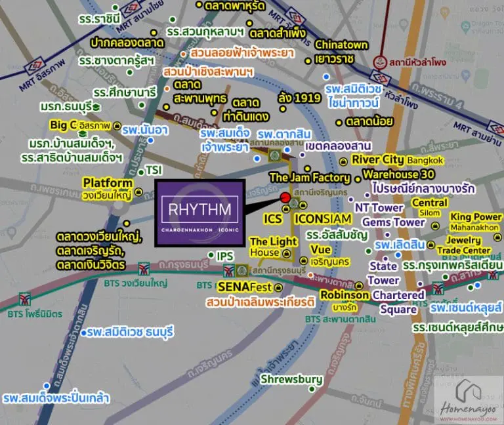This screenshot has width=504, height=425.
Task: Click the BTS โพธิ์นิมิตร station icon
Action: click(25, 299)
